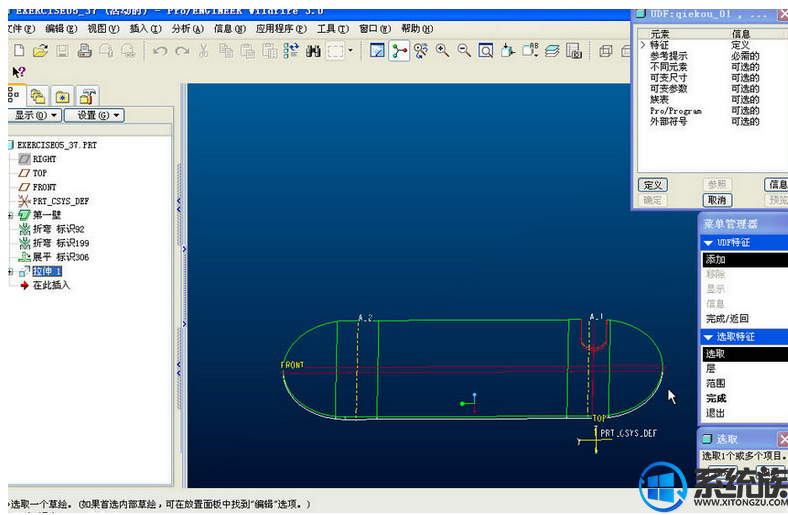Click the Print icon
The width and height of the screenshot is (788, 515).
[x=84, y=51]
